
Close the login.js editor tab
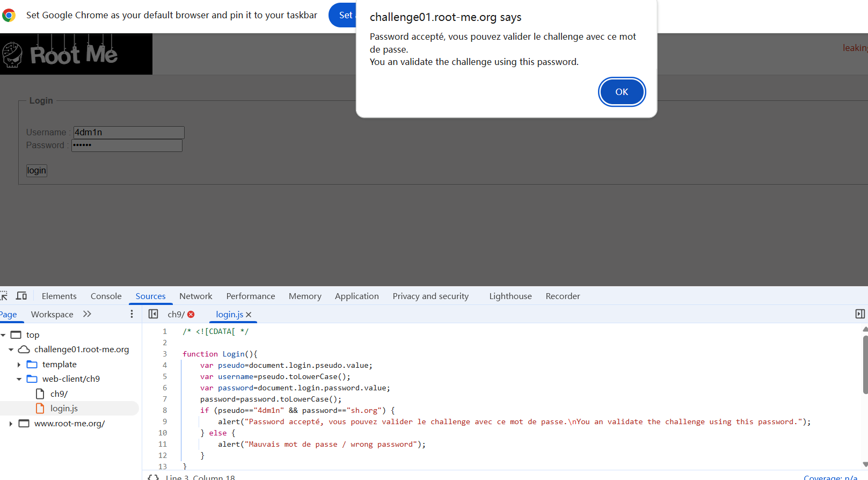(x=249, y=315)
